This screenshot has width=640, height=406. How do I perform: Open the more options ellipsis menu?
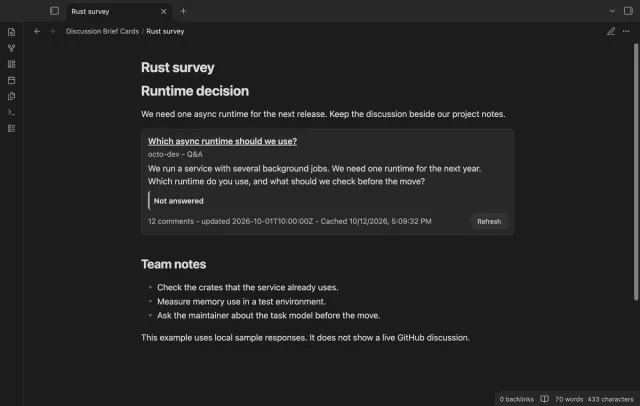click(x=626, y=31)
